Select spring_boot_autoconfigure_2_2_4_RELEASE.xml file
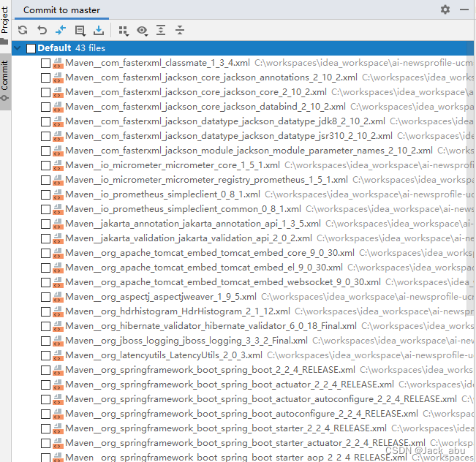This screenshot has width=476, height=462. tap(241, 414)
